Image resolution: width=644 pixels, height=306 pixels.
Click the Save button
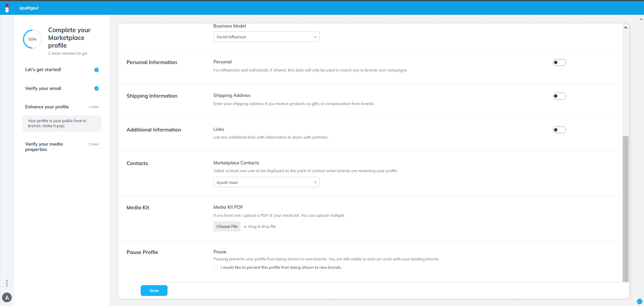[154, 291]
